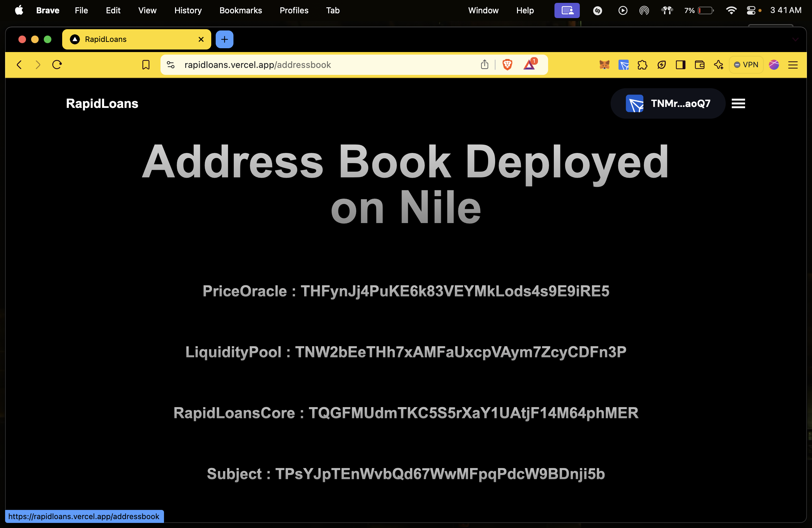This screenshot has height=528, width=812.
Task: Open the History menu
Action: 188,10
